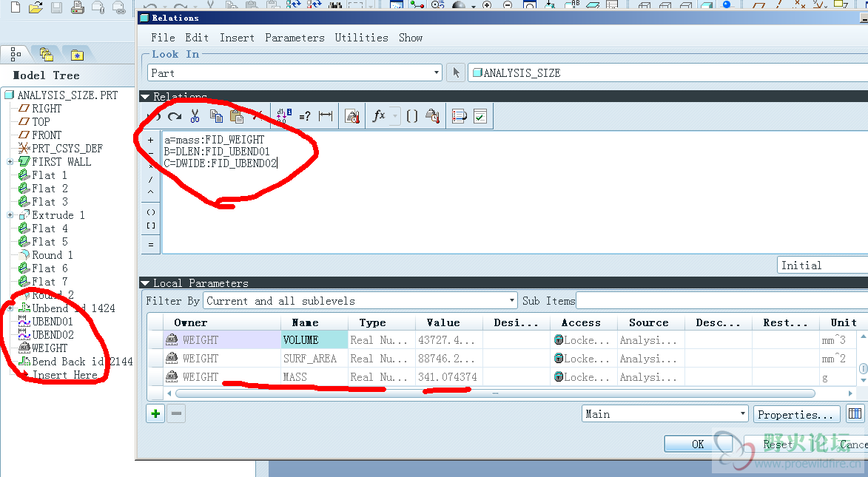Insert division slash operator
868x477 pixels.
[150, 179]
